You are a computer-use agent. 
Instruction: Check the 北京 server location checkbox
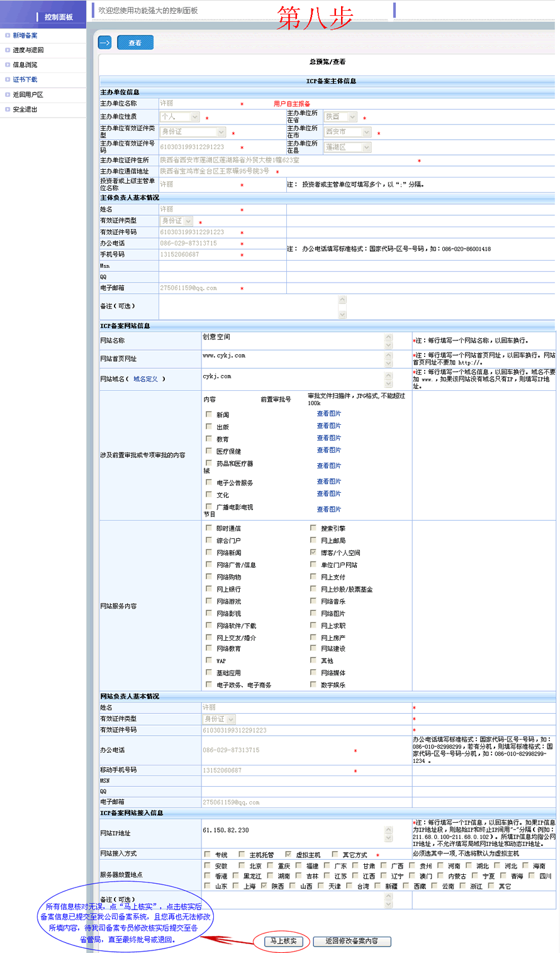(242, 866)
